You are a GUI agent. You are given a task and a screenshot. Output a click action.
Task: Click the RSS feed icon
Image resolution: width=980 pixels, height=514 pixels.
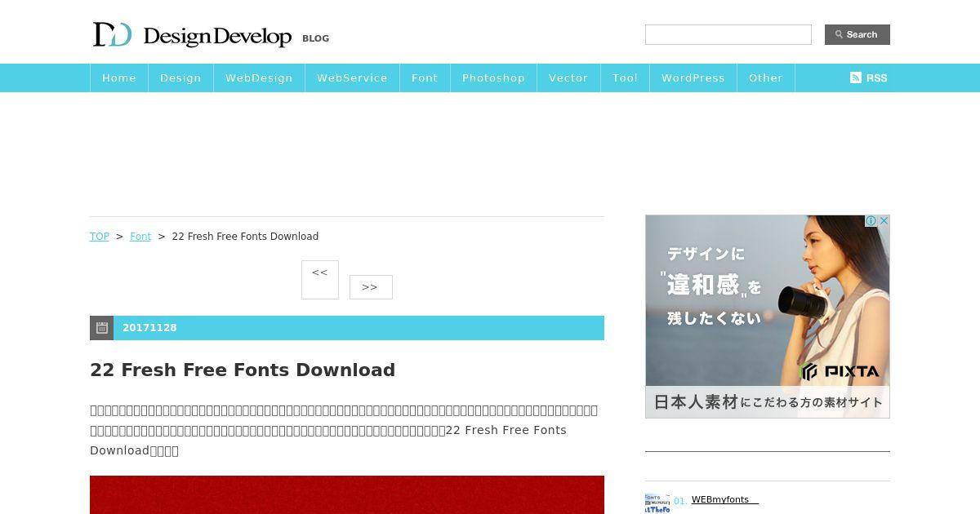[x=855, y=78]
